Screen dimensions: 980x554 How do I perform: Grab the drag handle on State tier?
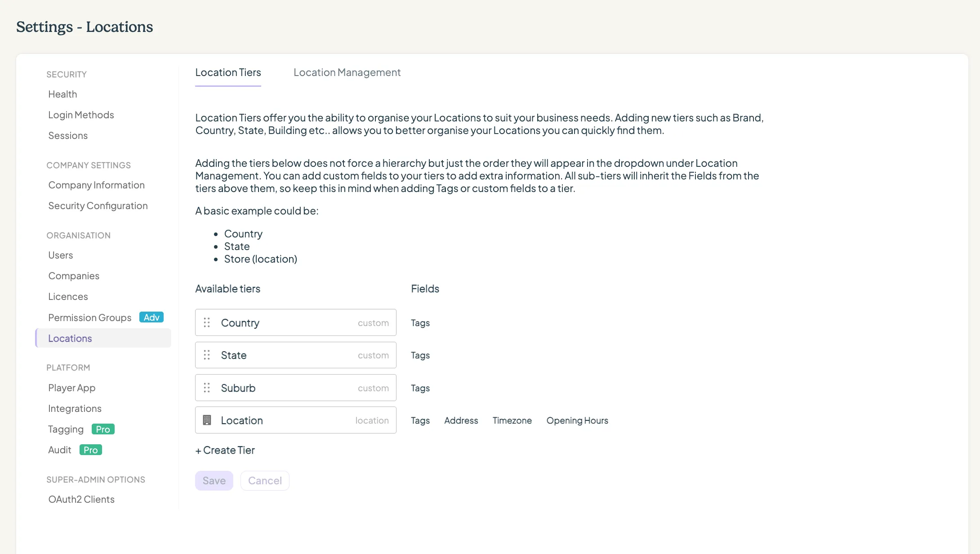(x=207, y=355)
